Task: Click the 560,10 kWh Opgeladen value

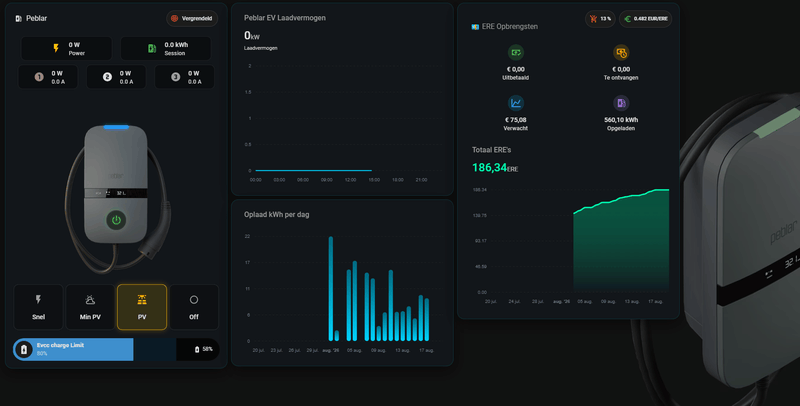Action: click(621, 120)
